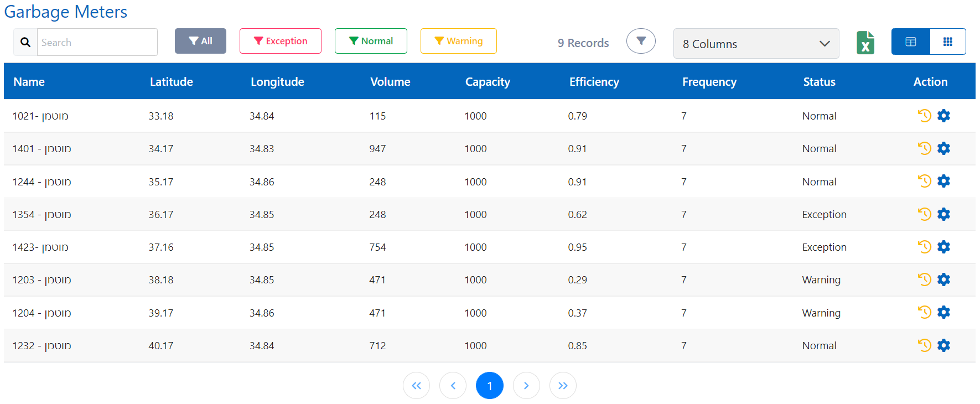980x404 pixels.
Task: Show all meters with All filter
Action: 200,41
